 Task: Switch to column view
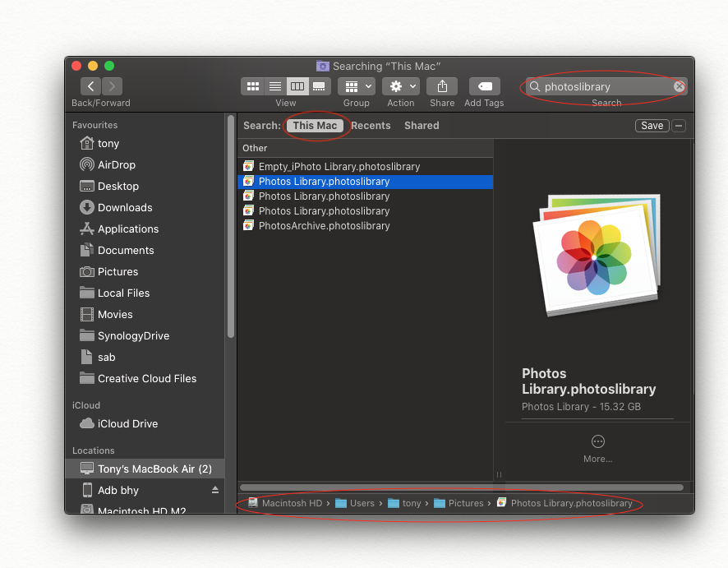click(x=297, y=86)
